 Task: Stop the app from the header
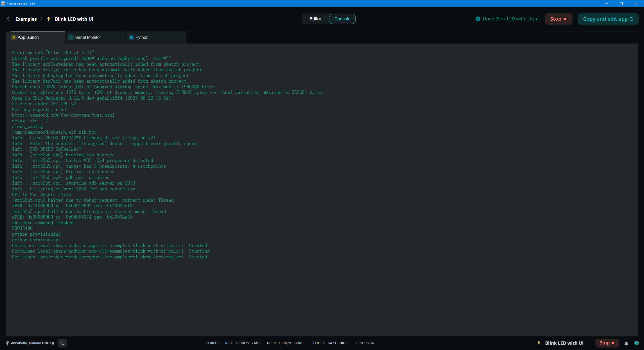[558, 19]
